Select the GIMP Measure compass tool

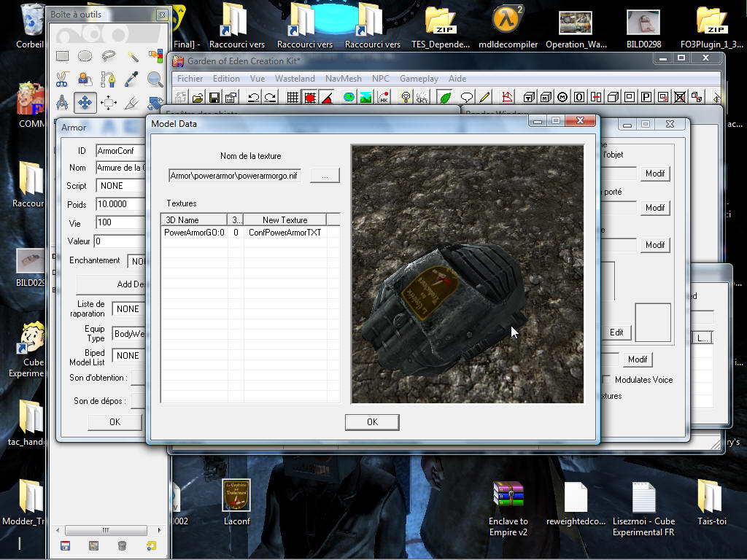[x=62, y=102]
